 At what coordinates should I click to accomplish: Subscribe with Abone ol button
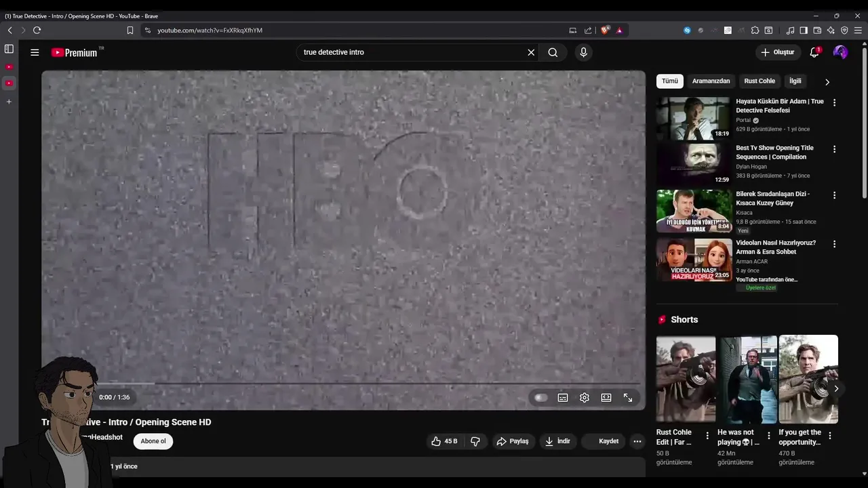[153, 441]
